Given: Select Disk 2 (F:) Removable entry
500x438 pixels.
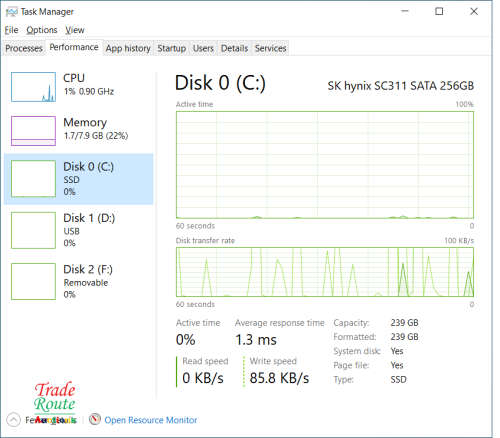Looking at the screenshot, I should click(79, 282).
